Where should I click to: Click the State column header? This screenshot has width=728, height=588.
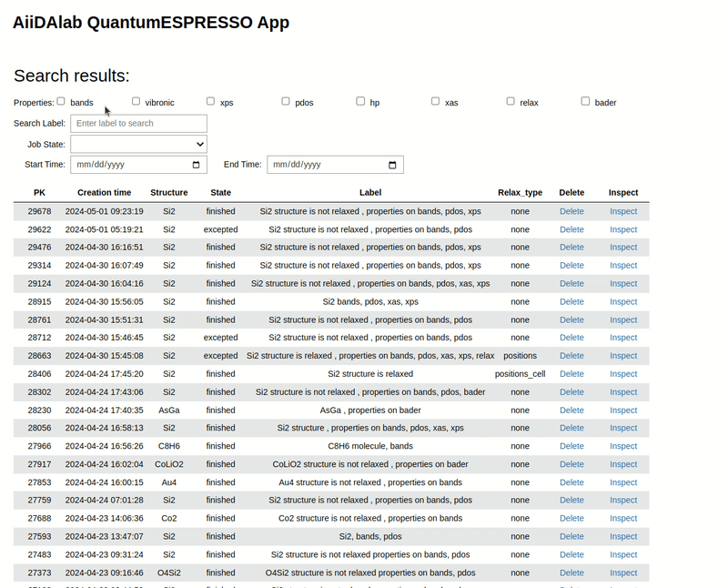[220, 192]
